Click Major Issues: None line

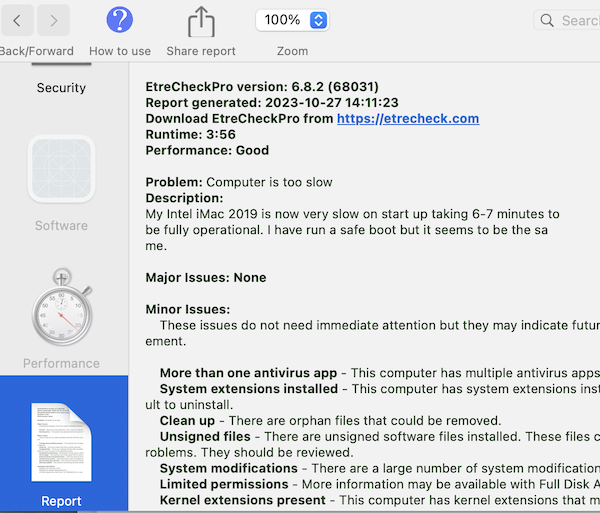(x=206, y=277)
